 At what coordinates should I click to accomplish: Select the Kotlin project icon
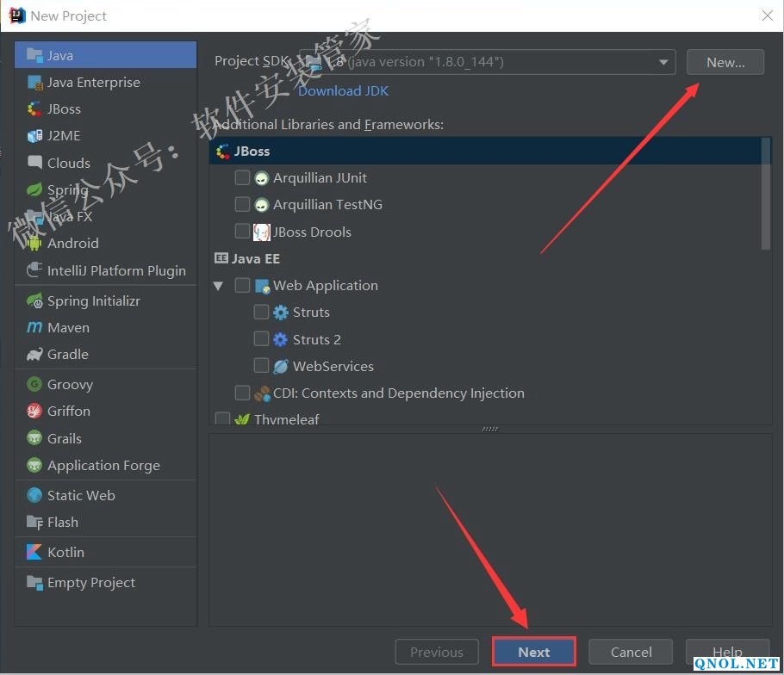34,553
